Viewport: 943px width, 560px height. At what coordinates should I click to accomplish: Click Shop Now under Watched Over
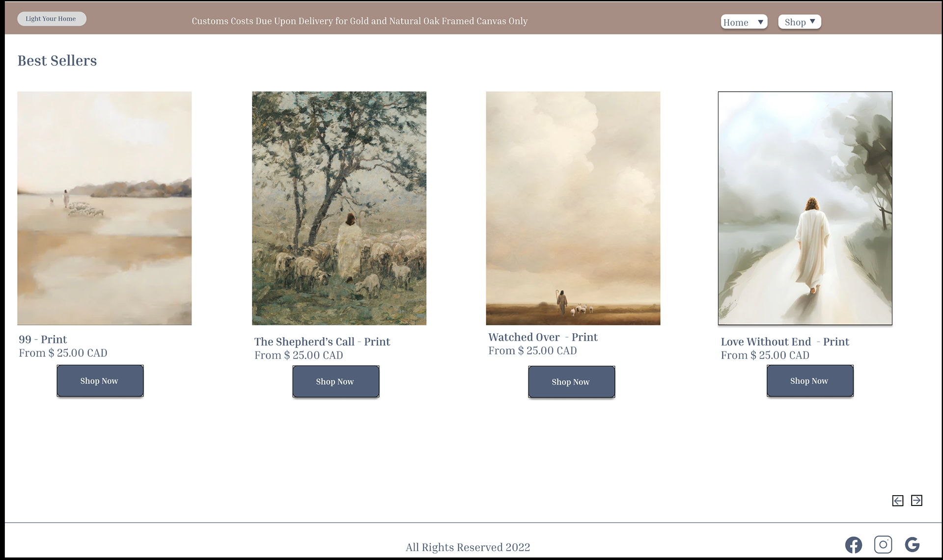click(x=572, y=382)
